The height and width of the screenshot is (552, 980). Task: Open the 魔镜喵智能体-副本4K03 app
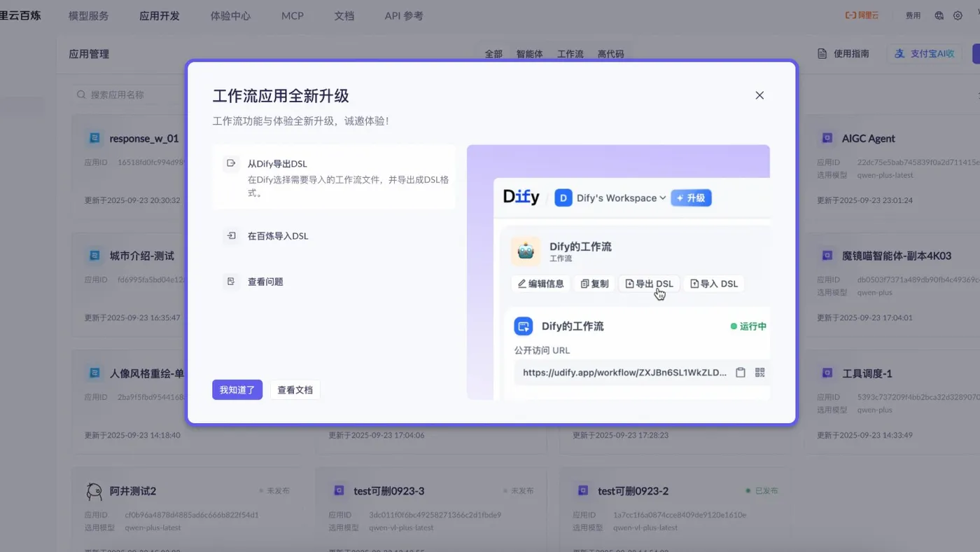(897, 256)
